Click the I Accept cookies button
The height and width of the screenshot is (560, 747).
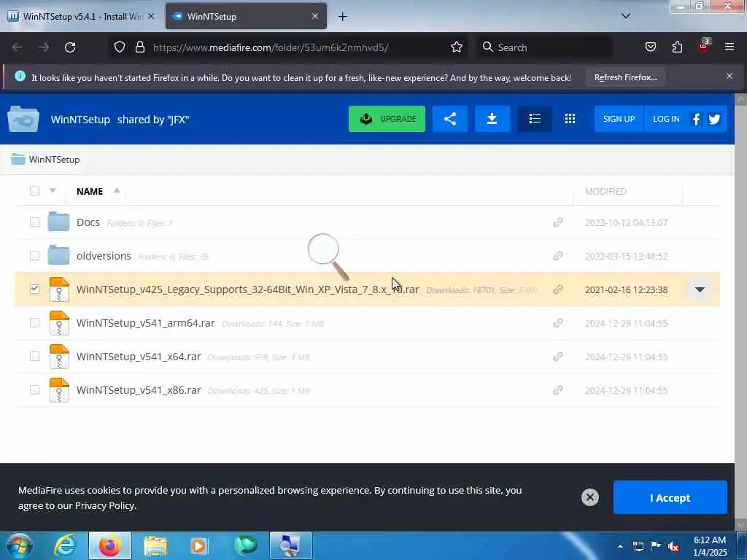pyautogui.click(x=670, y=497)
